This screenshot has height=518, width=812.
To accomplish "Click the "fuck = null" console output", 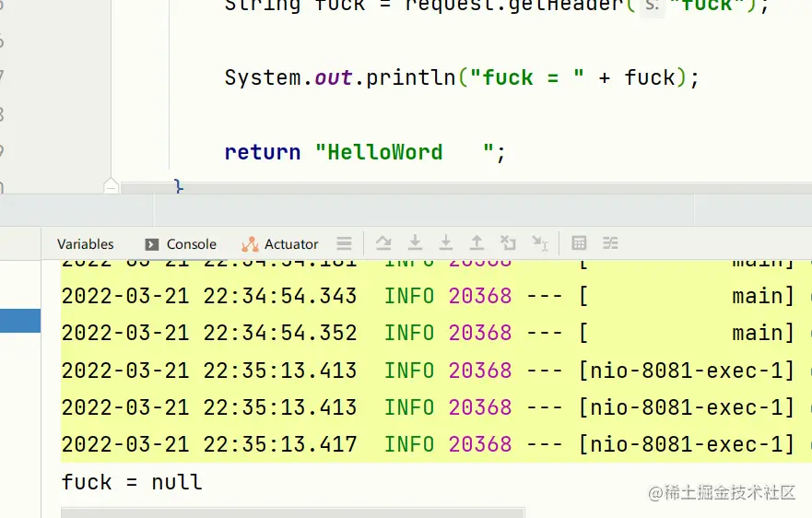I will coord(132,482).
